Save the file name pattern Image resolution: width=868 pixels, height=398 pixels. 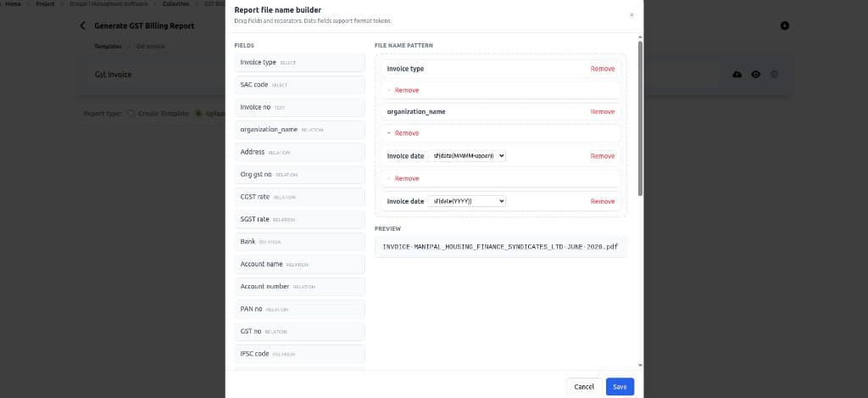click(620, 386)
